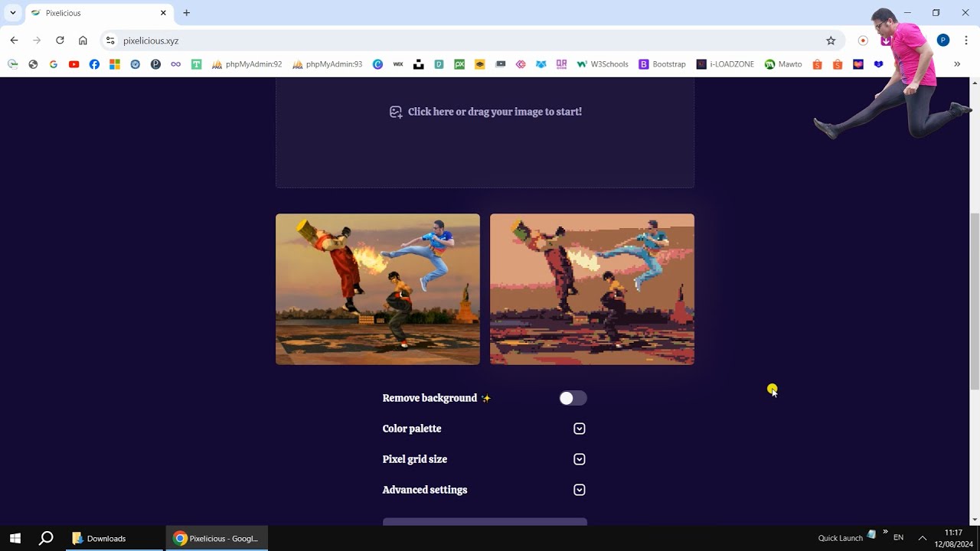Viewport: 980px width, 551px height.
Task: Open the phpMyAdmin:93 bookmark
Action: 326,64
